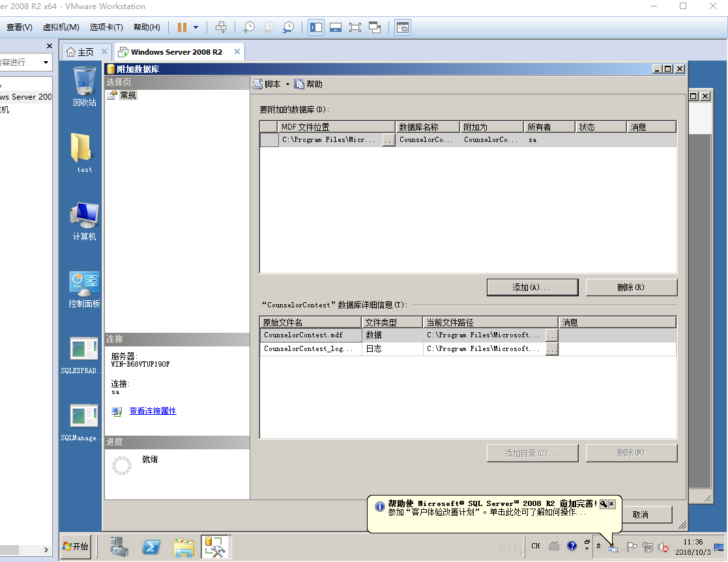Click the Action Center flag tray icon
Image resolution: width=728 pixels, height=562 pixels.
point(632,547)
